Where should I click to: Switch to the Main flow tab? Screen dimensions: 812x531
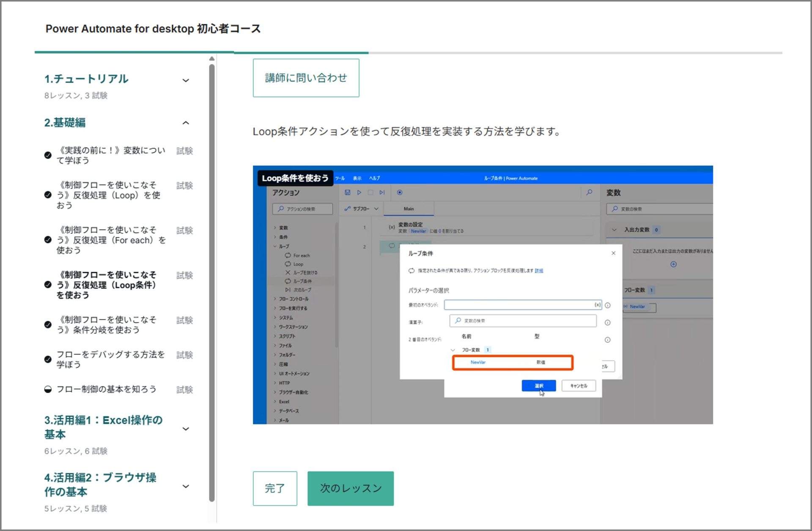[x=409, y=208]
